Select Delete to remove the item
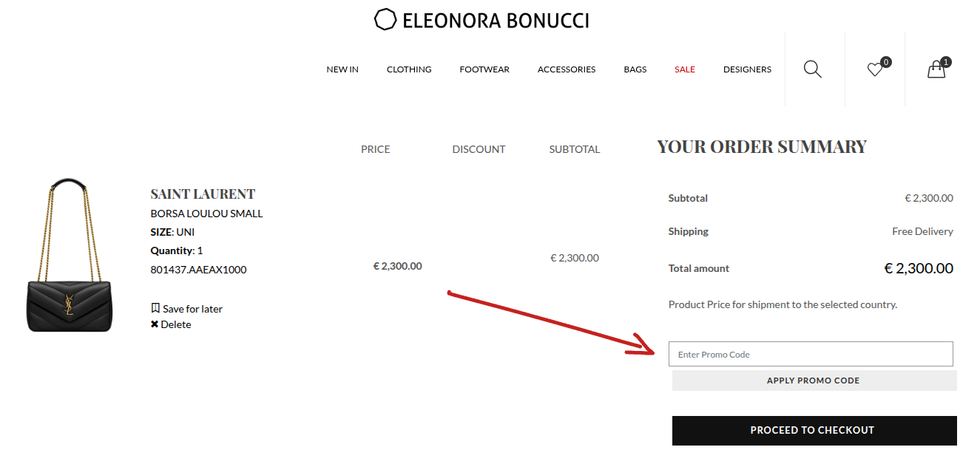Image resolution: width=980 pixels, height=464 pixels. [x=175, y=324]
